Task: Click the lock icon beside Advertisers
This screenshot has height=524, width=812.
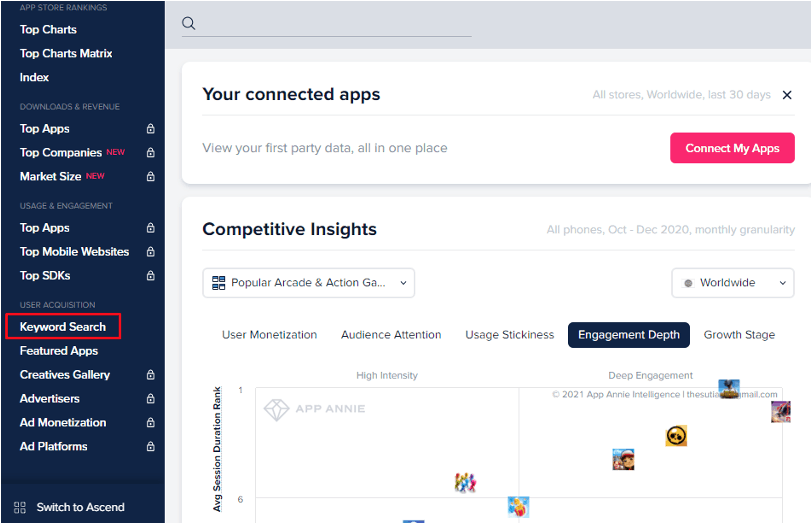Action: point(151,399)
